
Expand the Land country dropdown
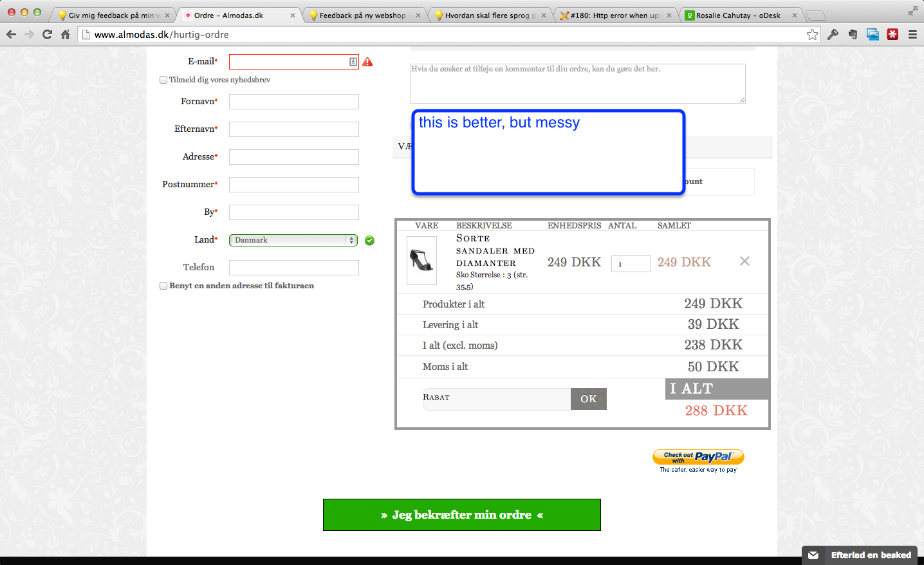pyautogui.click(x=293, y=240)
